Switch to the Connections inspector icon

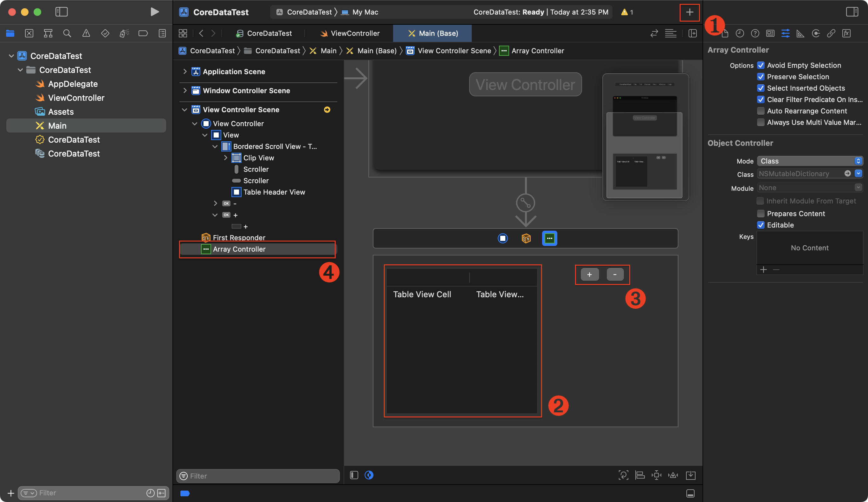[816, 33]
